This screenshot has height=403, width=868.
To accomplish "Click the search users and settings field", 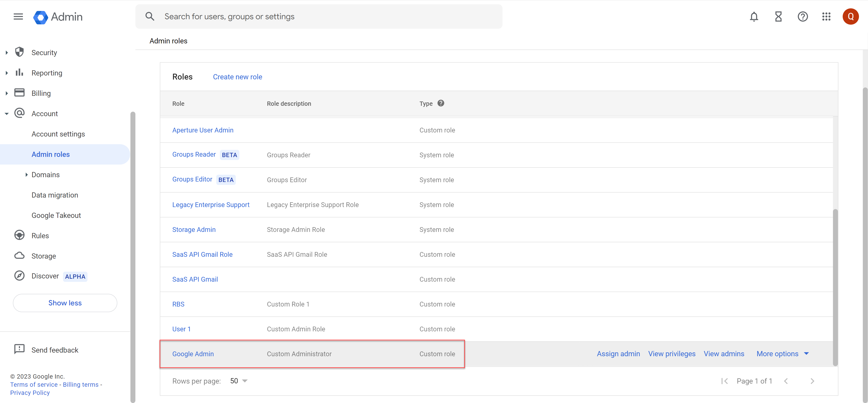I will pyautogui.click(x=318, y=16).
